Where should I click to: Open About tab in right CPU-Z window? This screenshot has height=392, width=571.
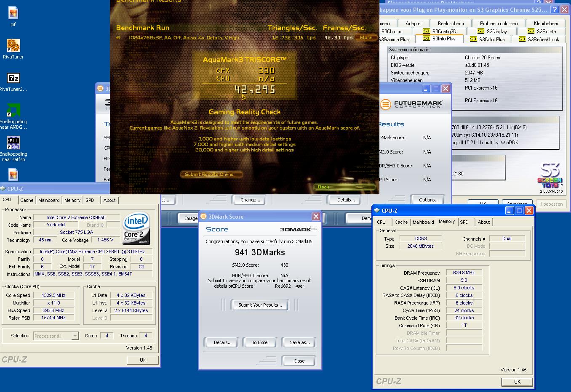(x=484, y=222)
